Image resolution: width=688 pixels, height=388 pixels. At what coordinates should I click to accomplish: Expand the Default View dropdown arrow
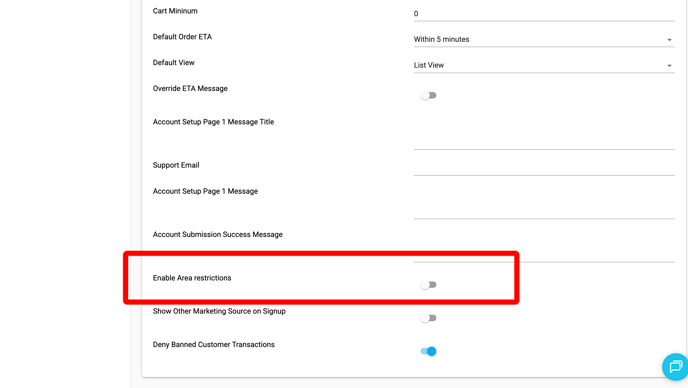(x=669, y=66)
